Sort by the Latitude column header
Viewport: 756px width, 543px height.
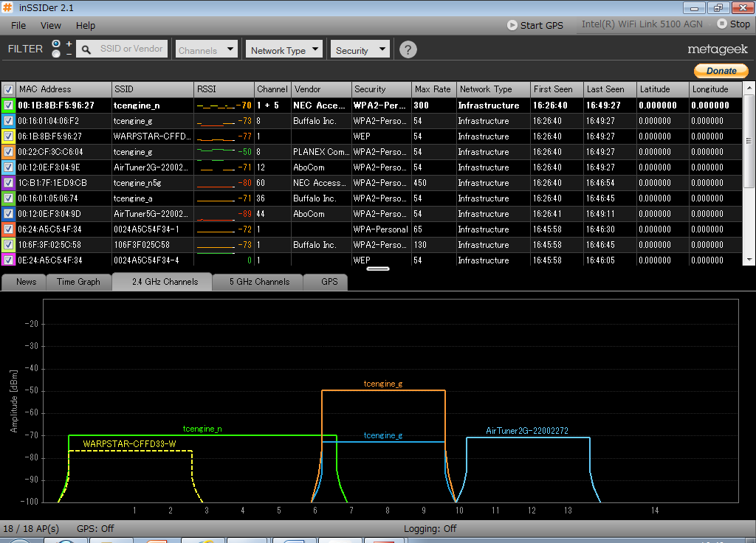point(663,89)
